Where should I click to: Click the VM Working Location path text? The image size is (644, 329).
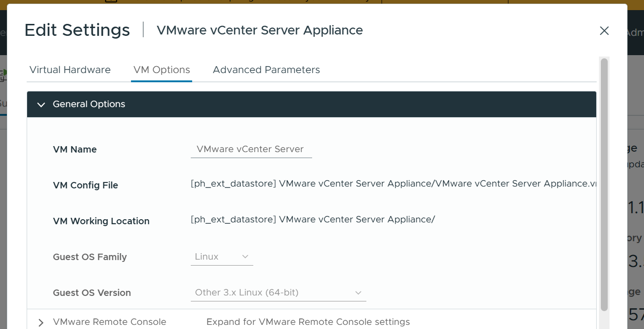tap(313, 219)
